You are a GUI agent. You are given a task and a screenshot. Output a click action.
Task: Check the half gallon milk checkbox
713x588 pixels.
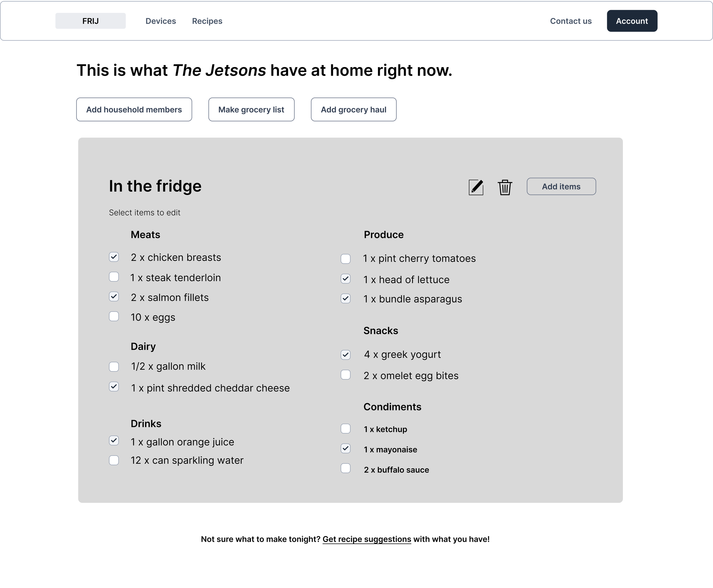[114, 367]
